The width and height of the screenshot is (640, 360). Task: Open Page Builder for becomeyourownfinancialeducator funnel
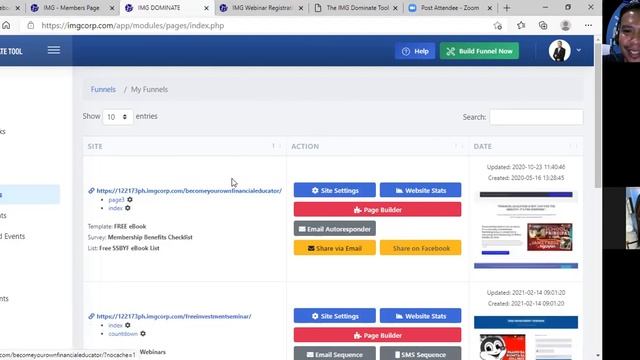pyautogui.click(x=378, y=209)
